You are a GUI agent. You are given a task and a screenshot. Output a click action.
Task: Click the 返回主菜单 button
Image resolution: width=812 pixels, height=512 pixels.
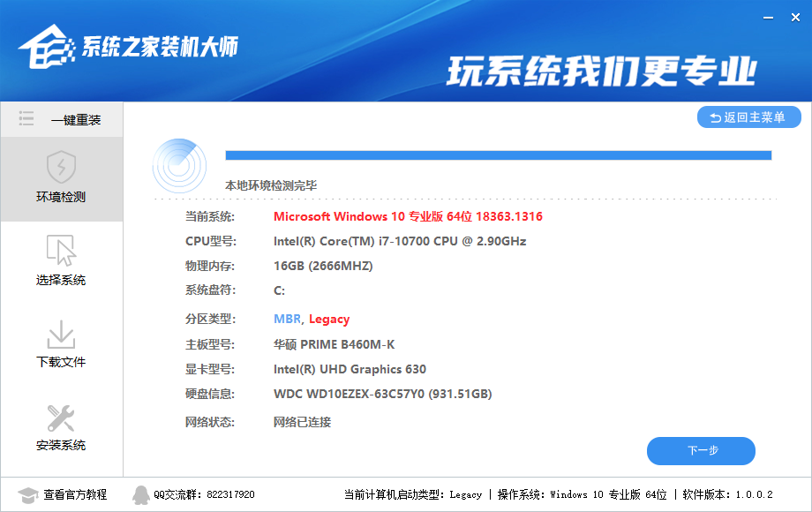point(748,117)
